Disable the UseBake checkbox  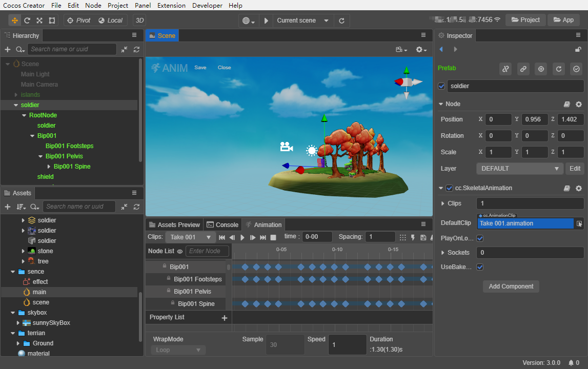[x=480, y=266]
